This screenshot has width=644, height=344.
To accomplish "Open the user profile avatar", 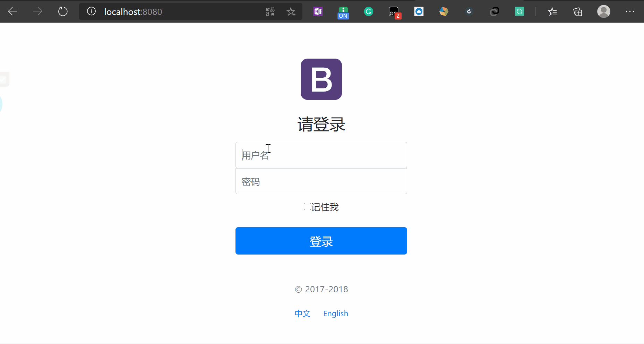I will click(603, 11).
